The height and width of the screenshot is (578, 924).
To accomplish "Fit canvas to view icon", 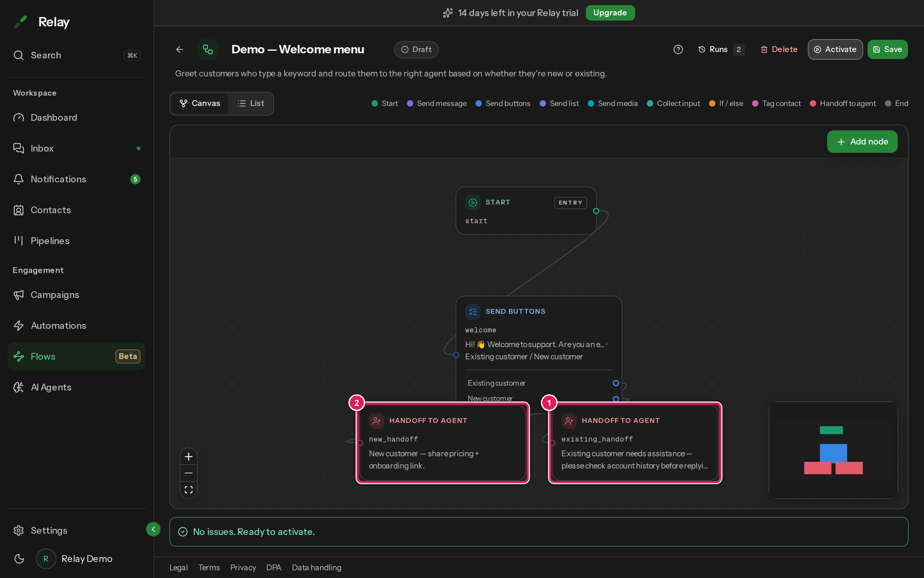I will pyautogui.click(x=189, y=489).
